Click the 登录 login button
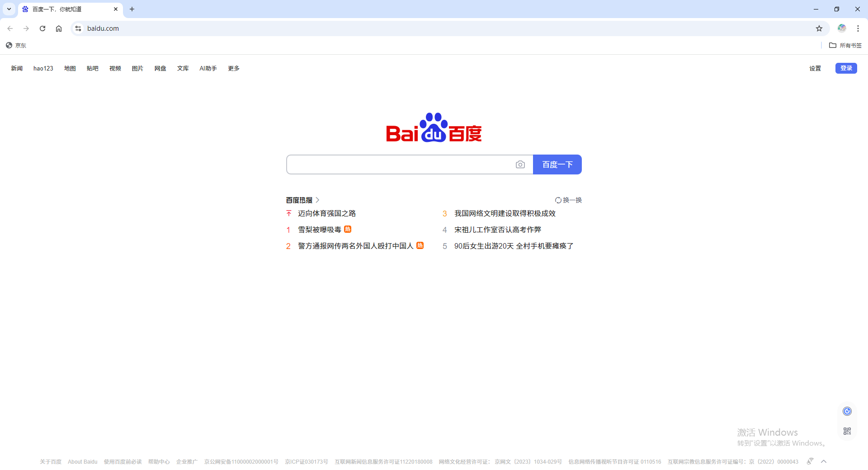The height and width of the screenshot is (470, 868). pos(846,68)
